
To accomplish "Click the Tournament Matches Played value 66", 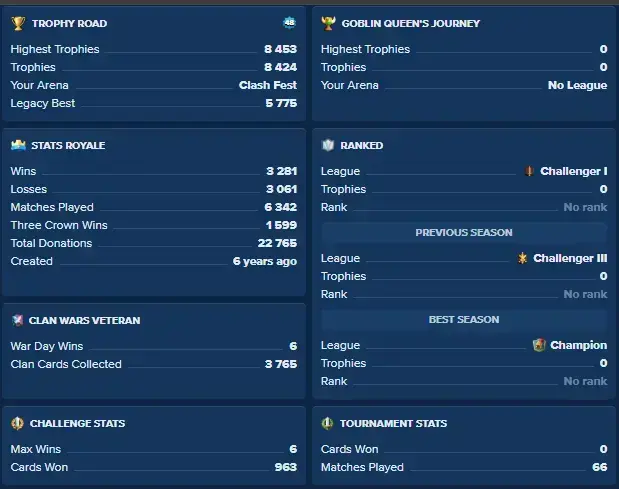I will 600,467.
